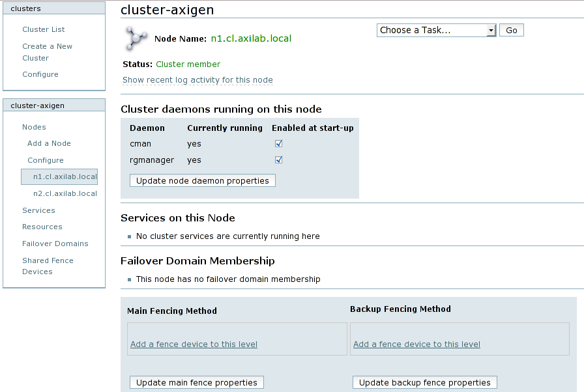Show recent log activity for this node

pyautogui.click(x=197, y=80)
